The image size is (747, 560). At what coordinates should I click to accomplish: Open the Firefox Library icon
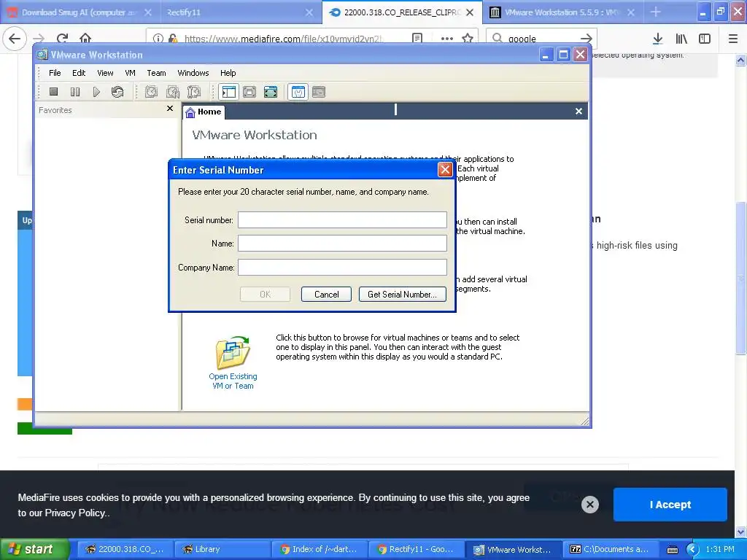point(681,39)
